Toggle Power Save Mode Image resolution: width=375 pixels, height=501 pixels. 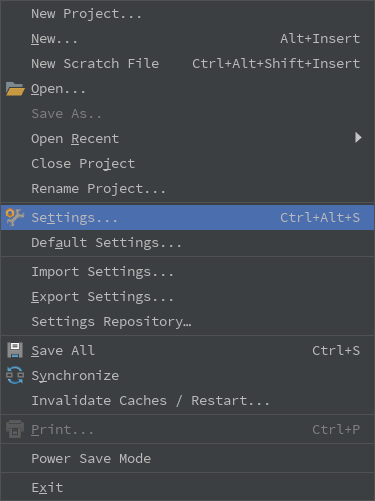tap(187, 459)
